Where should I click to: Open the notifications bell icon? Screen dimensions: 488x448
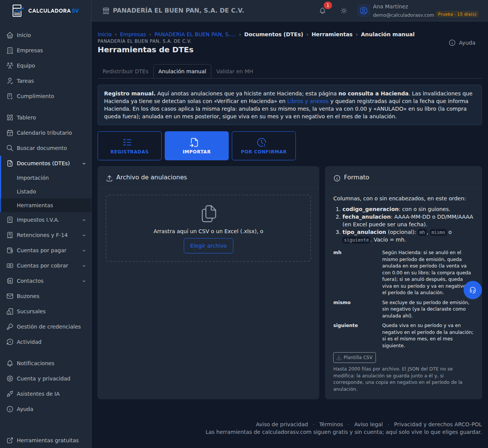click(x=323, y=11)
